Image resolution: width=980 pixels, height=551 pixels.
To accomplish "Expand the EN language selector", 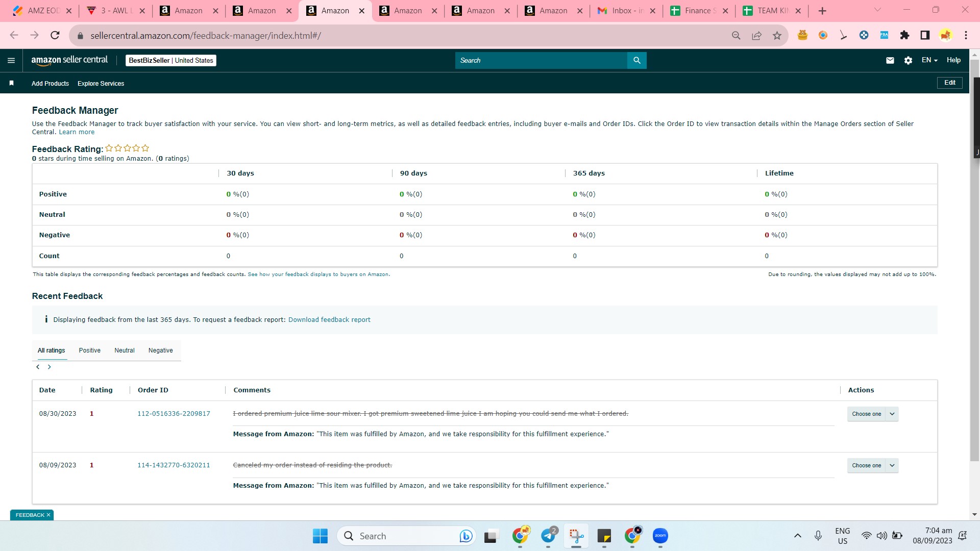I will [x=929, y=60].
